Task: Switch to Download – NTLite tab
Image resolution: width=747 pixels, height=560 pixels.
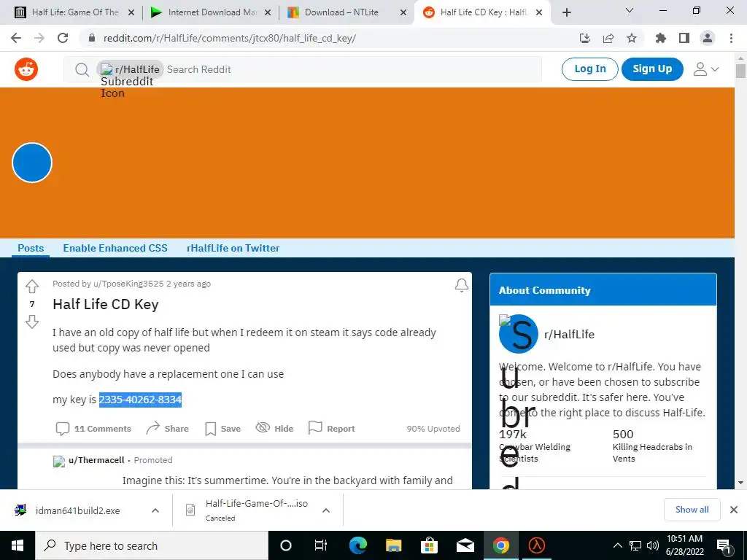Action: pos(341,12)
